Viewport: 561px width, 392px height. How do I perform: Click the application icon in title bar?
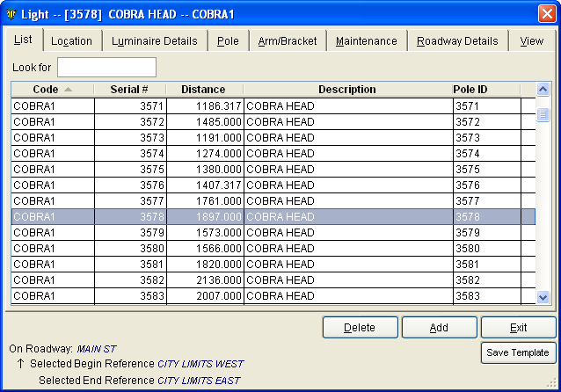(x=11, y=14)
